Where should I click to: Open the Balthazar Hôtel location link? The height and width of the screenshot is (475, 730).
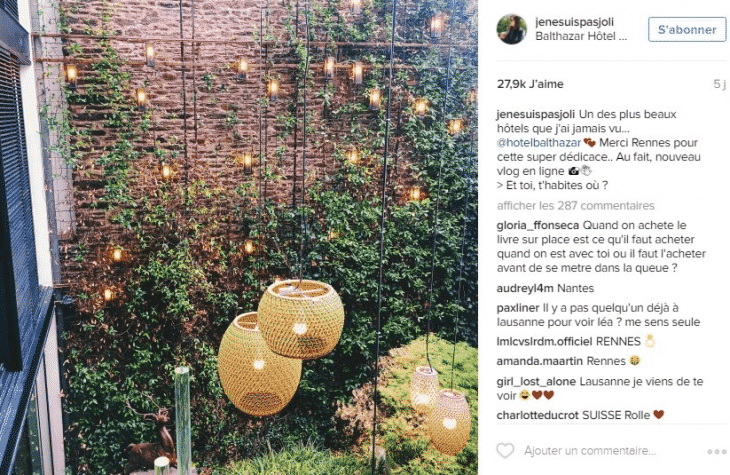[581, 36]
